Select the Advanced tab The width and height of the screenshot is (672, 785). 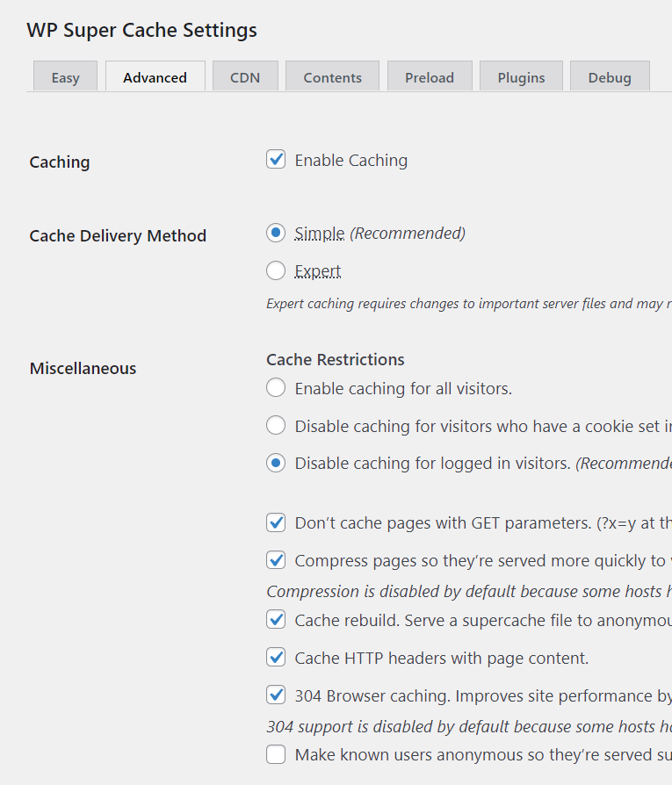[155, 76]
